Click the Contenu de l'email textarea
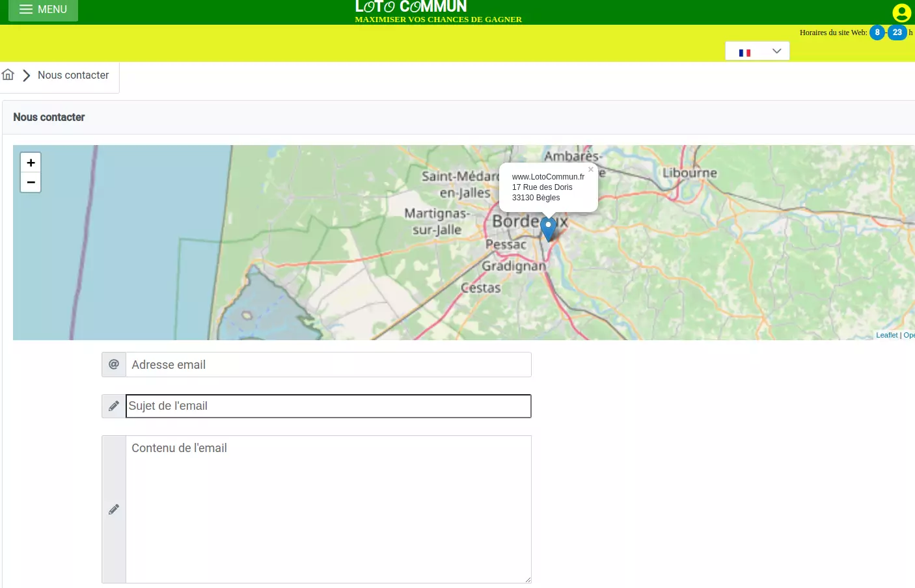 329,509
